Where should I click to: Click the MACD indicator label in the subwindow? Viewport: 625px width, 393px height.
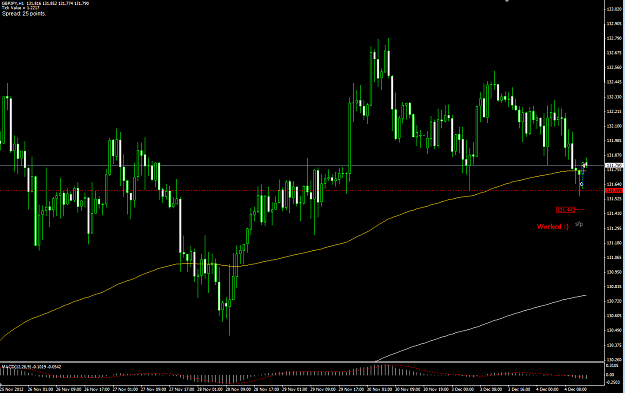pos(31,367)
